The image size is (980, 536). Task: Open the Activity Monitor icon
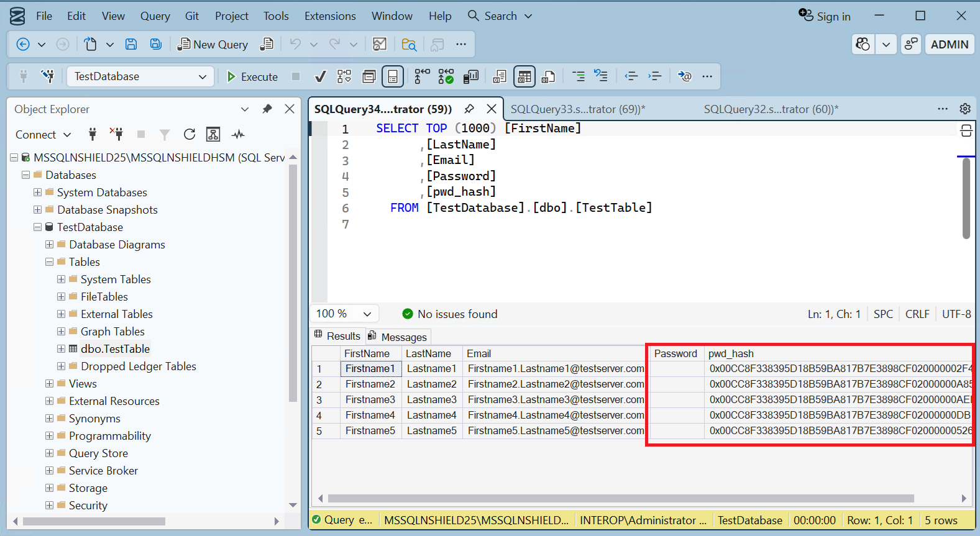coord(380,44)
